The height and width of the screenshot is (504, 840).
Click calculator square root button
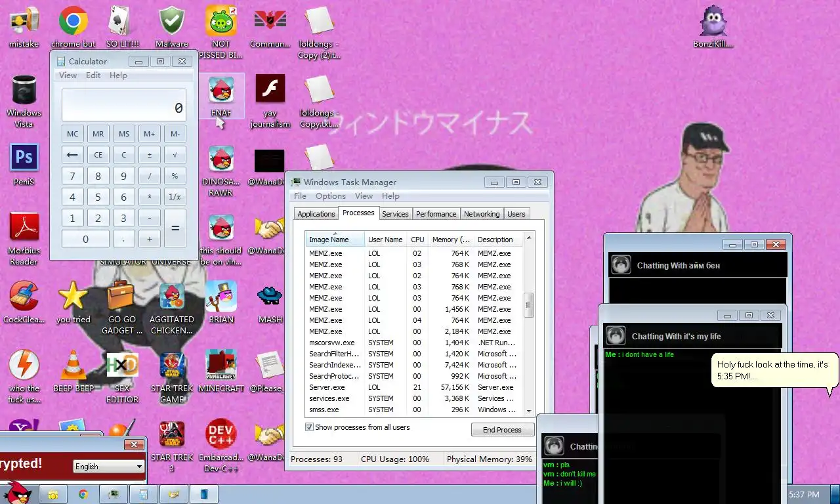coord(175,155)
